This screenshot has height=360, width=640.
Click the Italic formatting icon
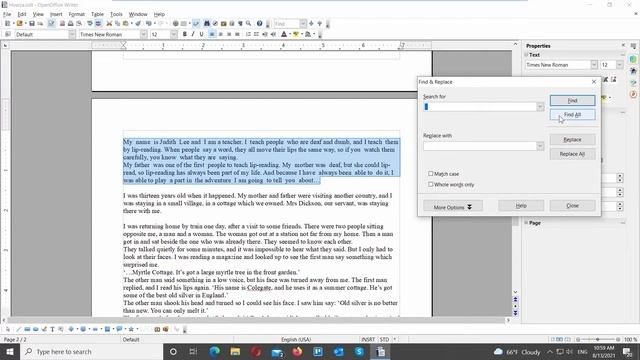193,34
